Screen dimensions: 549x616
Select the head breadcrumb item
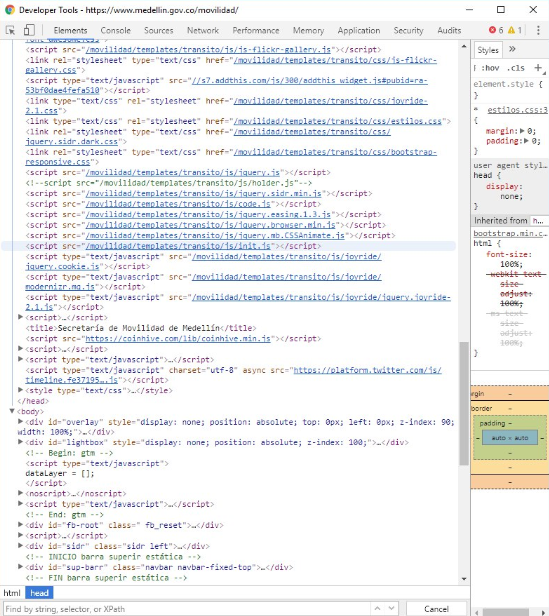[x=39, y=593]
